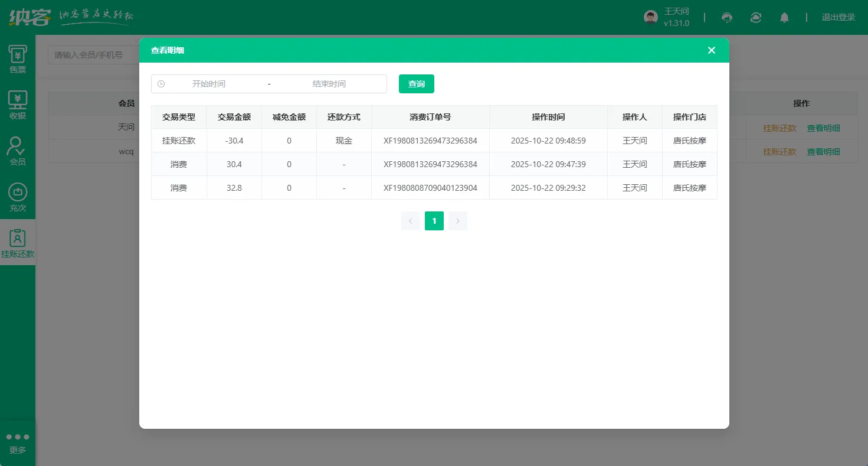The width and height of the screenshot is (868, 466).
Task: Click the data sync icon
Action: [x=755, y=18]
